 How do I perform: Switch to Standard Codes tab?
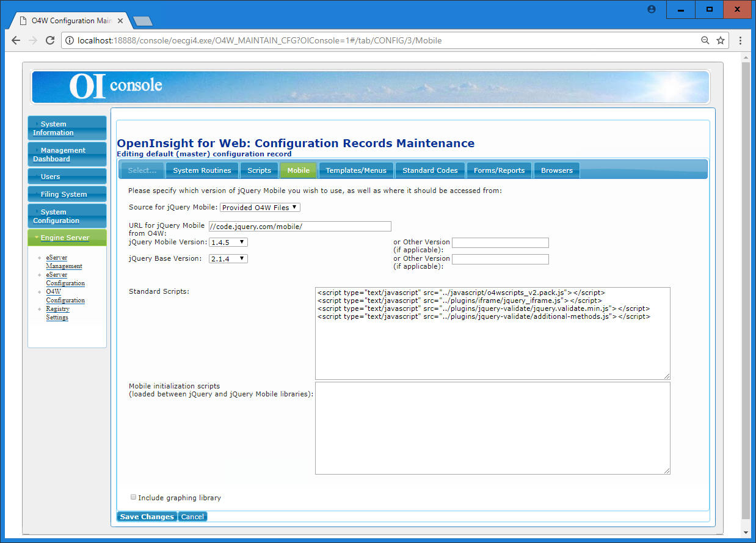430,170
